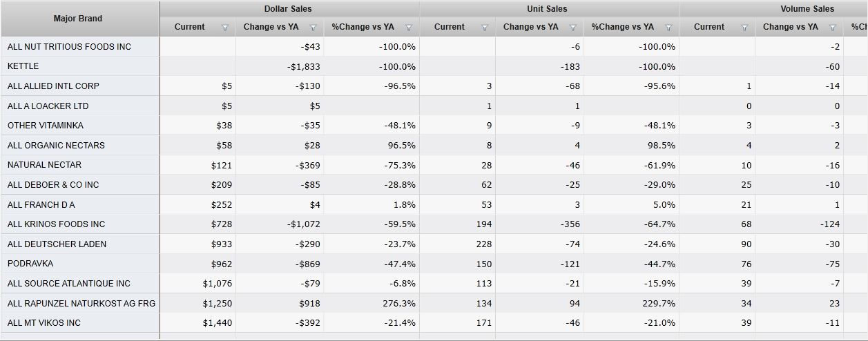The width and height of the screenshot is (868, 341).
Task: Select the Unit Sales group header
Action: pos(548,9)
